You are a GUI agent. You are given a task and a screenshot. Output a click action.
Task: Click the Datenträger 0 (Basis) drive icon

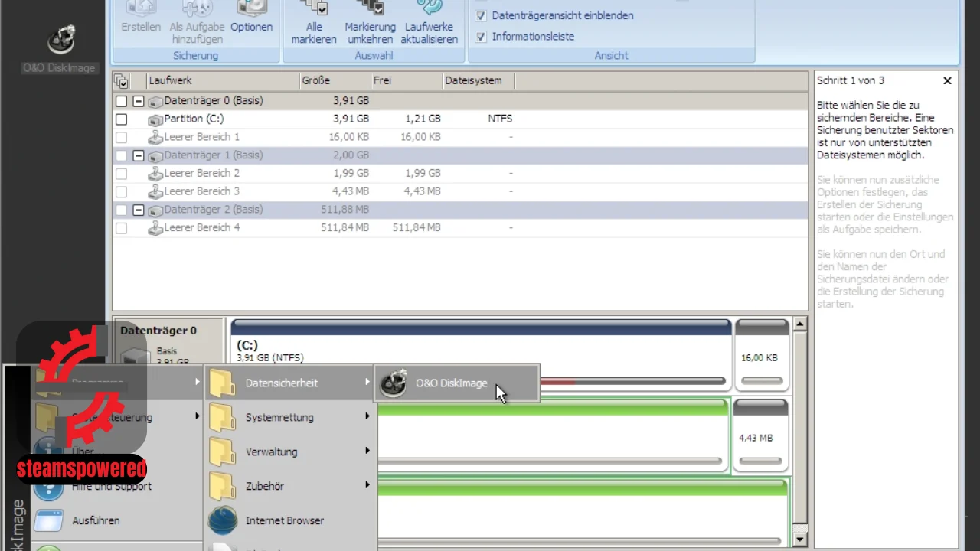coord(155,101)
